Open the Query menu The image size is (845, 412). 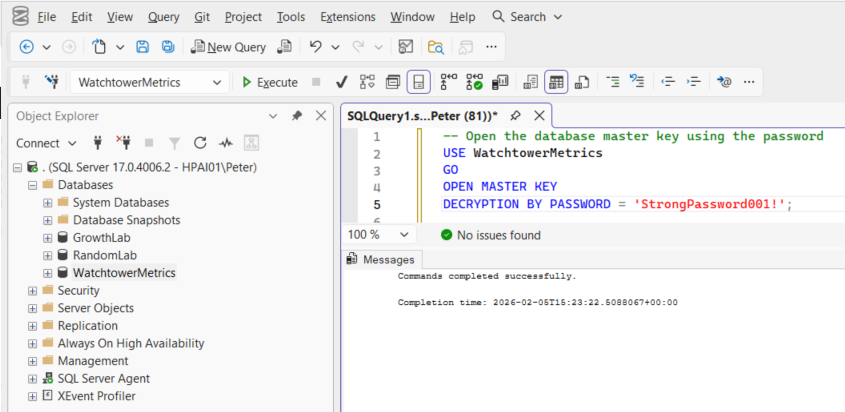(163, 17)
